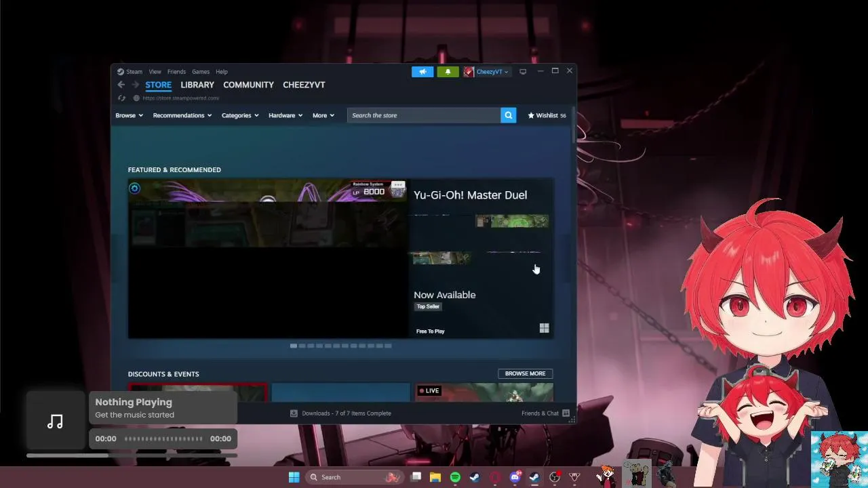Open the CheezyVT account dropdown
Viewport: 868px width, 488px height.
pos(492,72)
